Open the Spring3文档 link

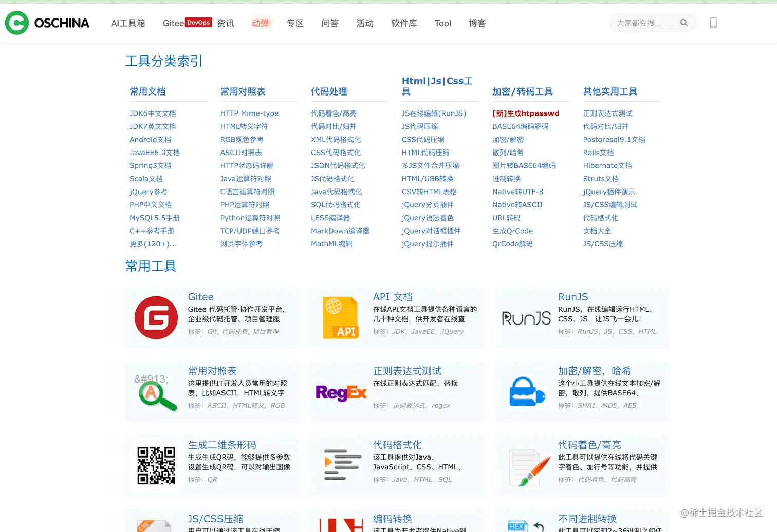151,166
